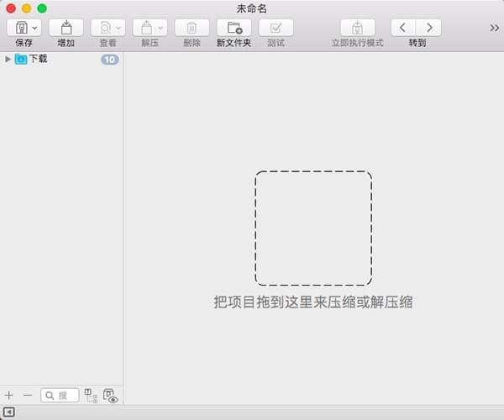This screenshot has width=504, height=420.
Task: Toggle the sidebar eye preview icon
Action: coord(110,396)
